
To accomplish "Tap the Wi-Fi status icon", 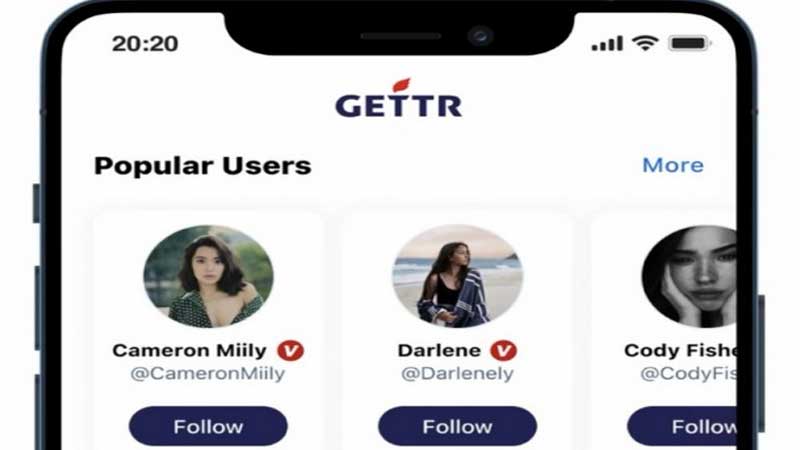I will point(645,43).
